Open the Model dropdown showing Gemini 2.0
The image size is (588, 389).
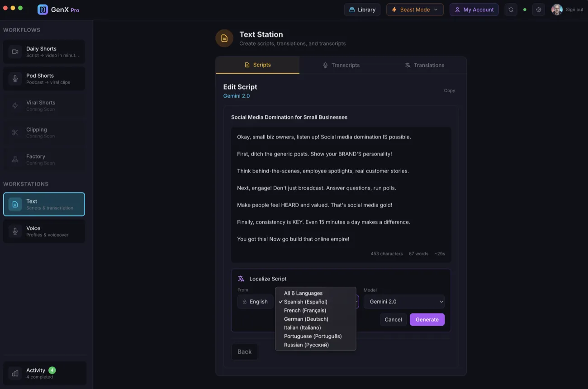[404, 301]
